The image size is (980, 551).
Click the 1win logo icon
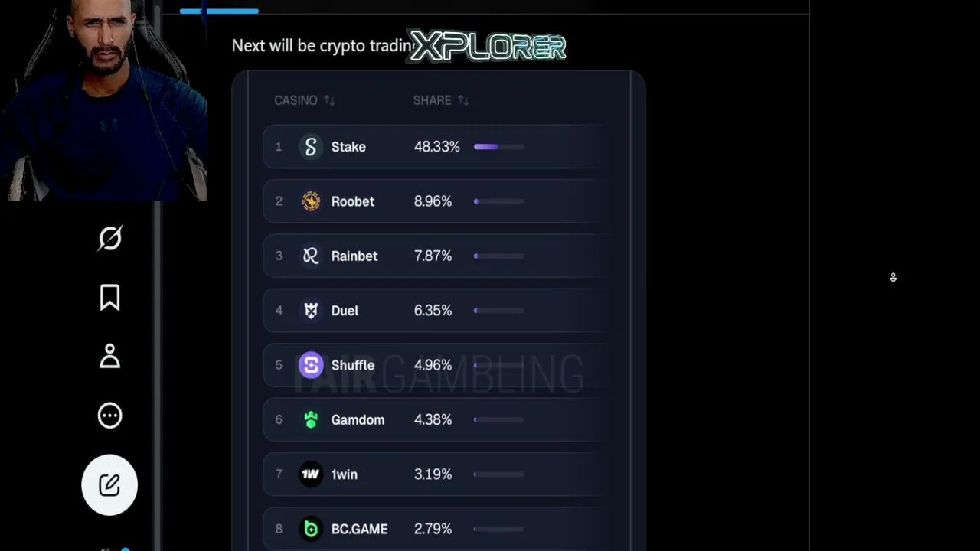pyautogui.click(x=311, y=474)
